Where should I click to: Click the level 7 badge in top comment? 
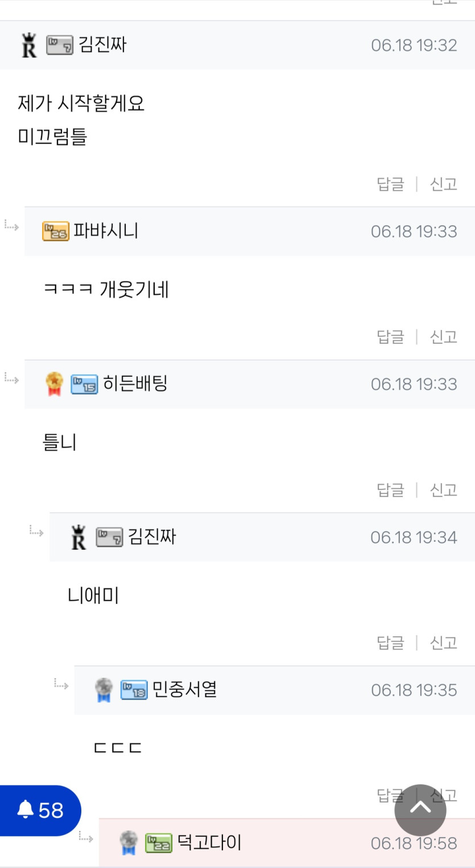pos(60,45)
